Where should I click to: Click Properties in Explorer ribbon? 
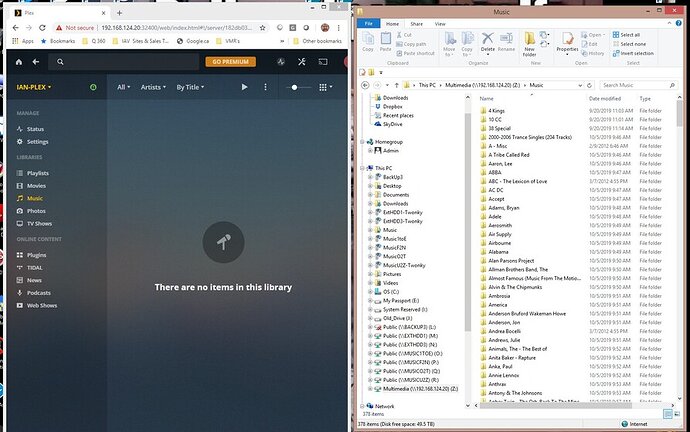(x=567, y=43)
